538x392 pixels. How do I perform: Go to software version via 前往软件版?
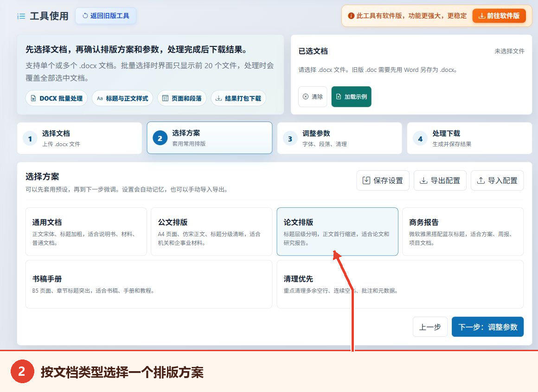pyautogui.click(x=499, y=16)
